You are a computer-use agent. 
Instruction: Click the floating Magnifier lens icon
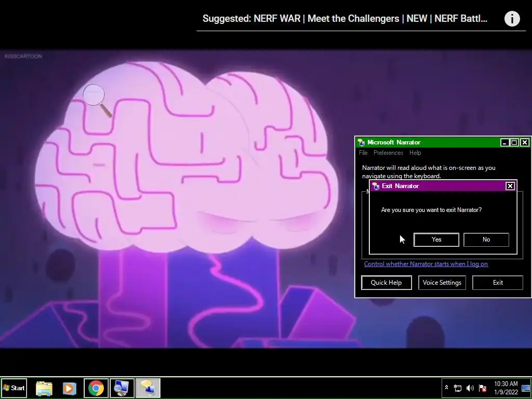tap(97, 100)
